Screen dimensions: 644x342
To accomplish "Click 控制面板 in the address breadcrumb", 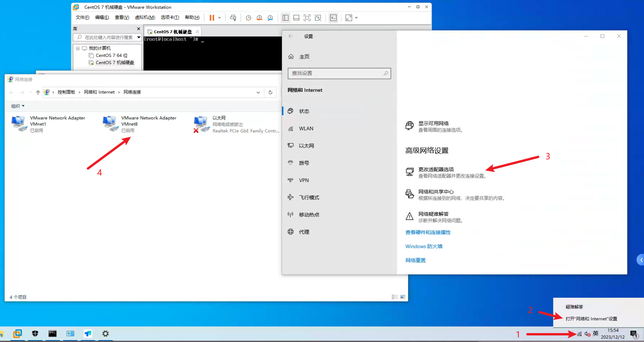I will click(66, 92).
